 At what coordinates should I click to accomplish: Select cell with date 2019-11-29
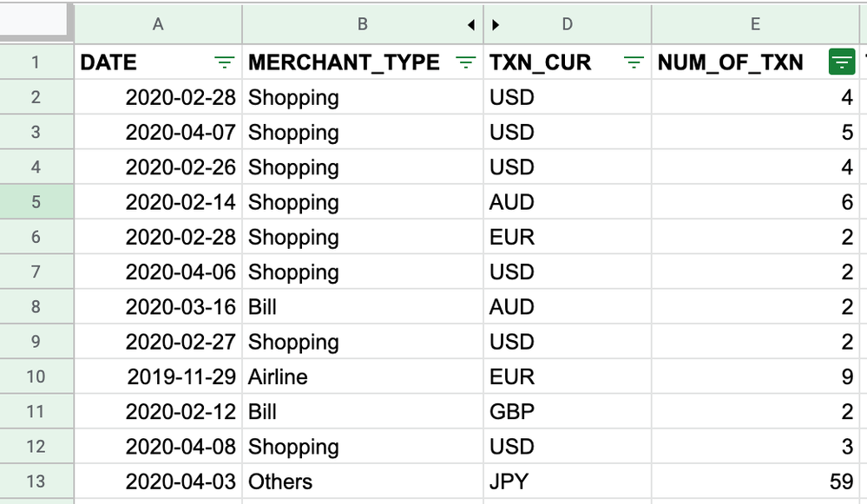tap(158, 376)
